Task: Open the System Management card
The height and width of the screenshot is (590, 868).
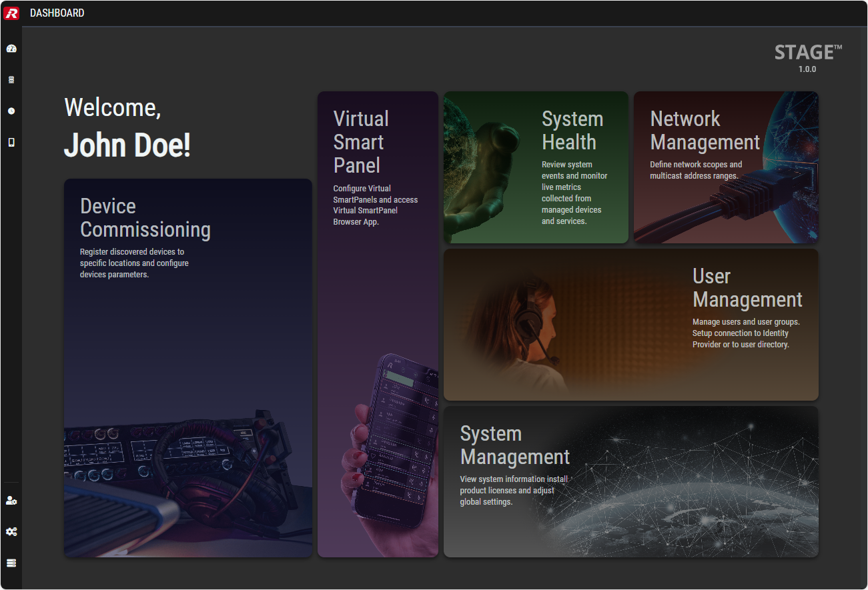Action: 631,482
